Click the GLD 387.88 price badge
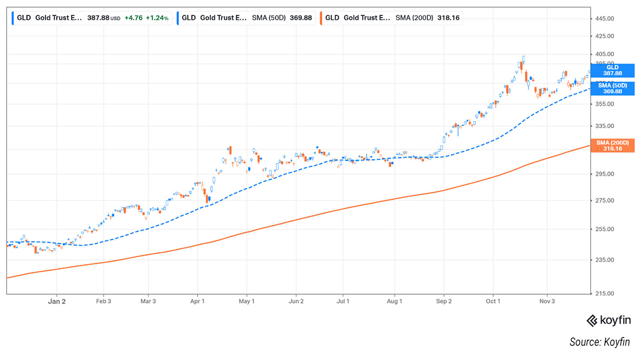 [x=613, y=70]
